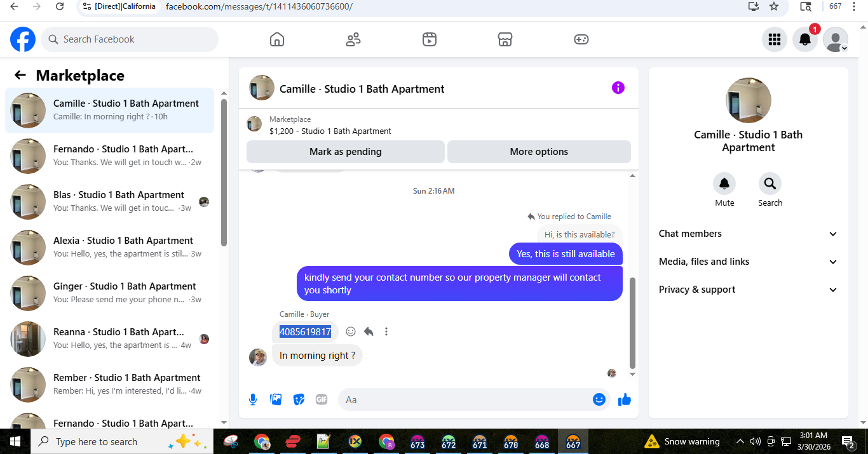Reload the page with browser refresh icon
Viewport: 868px width, 454px height.
[x=60, y=6]
